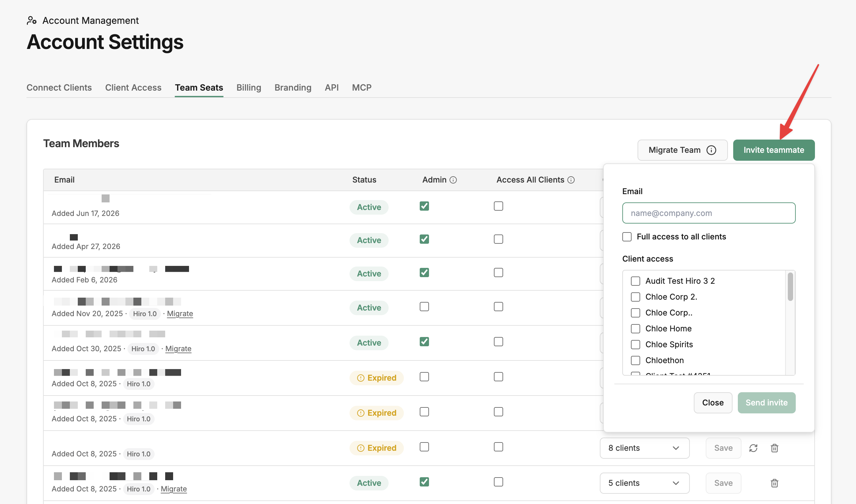Click Close in the invite popup
The image size is (856, 504).
[x=713, y=403]
